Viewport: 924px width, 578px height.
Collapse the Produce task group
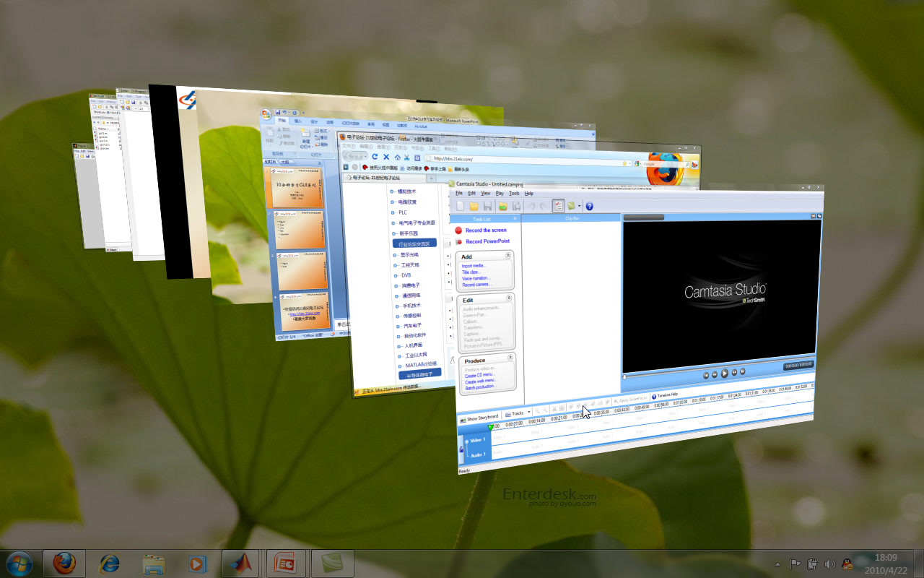(511, 358)
